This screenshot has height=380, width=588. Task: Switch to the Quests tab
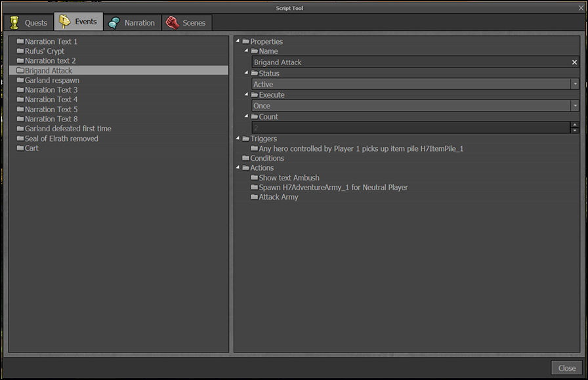pos(28,22)
